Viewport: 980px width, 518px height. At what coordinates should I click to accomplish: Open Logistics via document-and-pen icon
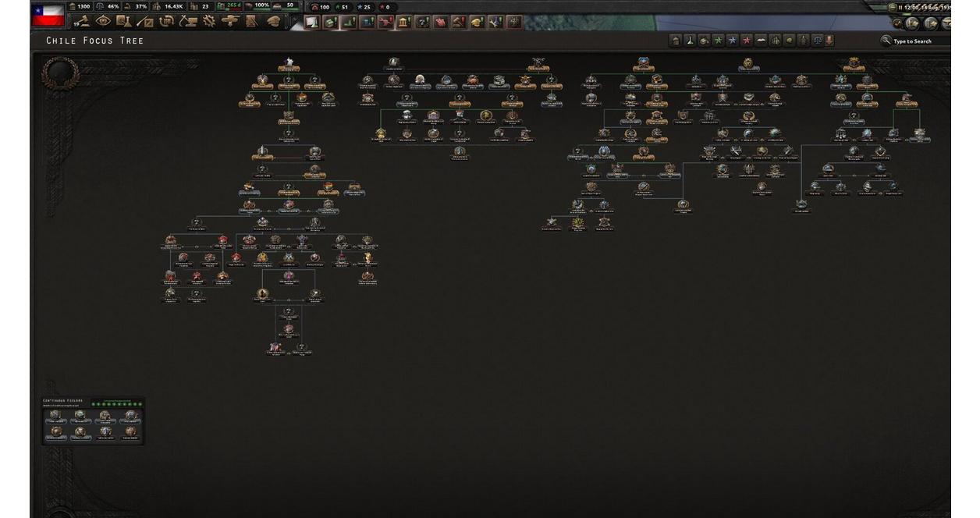pos(250,21)
